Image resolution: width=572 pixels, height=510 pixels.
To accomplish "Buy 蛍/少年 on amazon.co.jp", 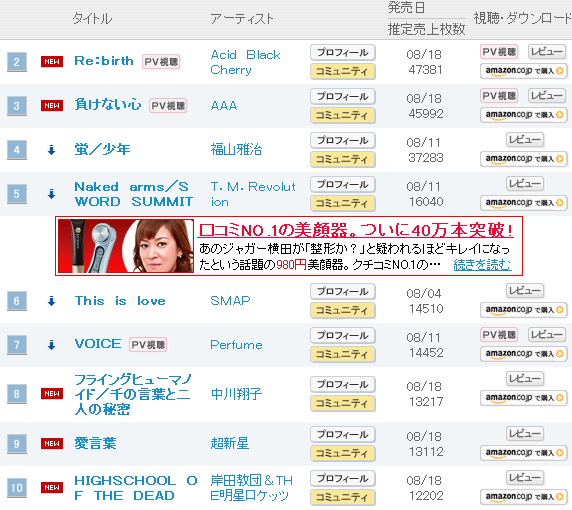I will pos(523,159).
